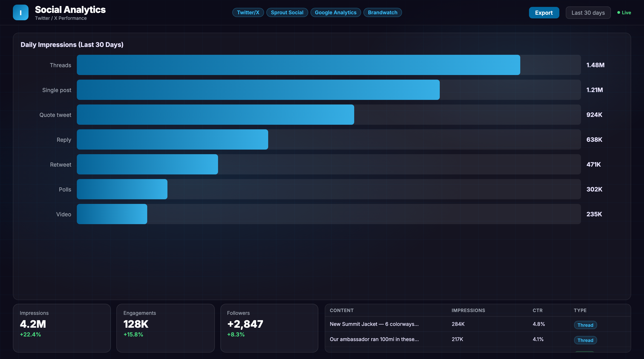Sort by the TYPE column header
The width and height of the screenshot is (644, 359).
[580, 310]
